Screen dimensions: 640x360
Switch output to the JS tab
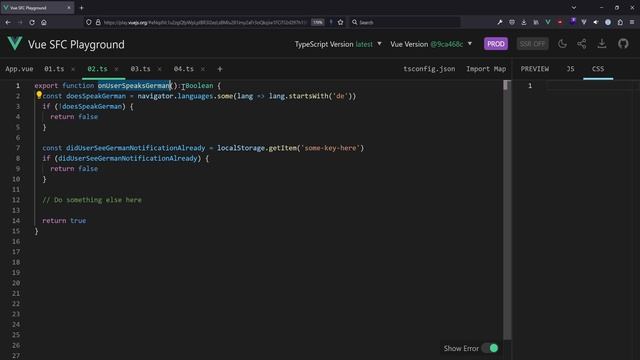570,69
